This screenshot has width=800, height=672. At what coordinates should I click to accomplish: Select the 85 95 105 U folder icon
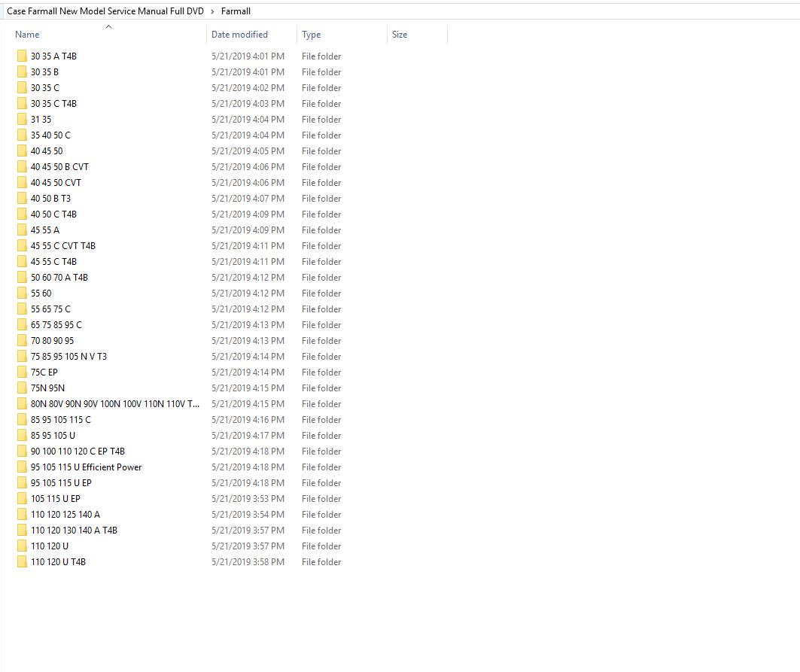point(21,436)
